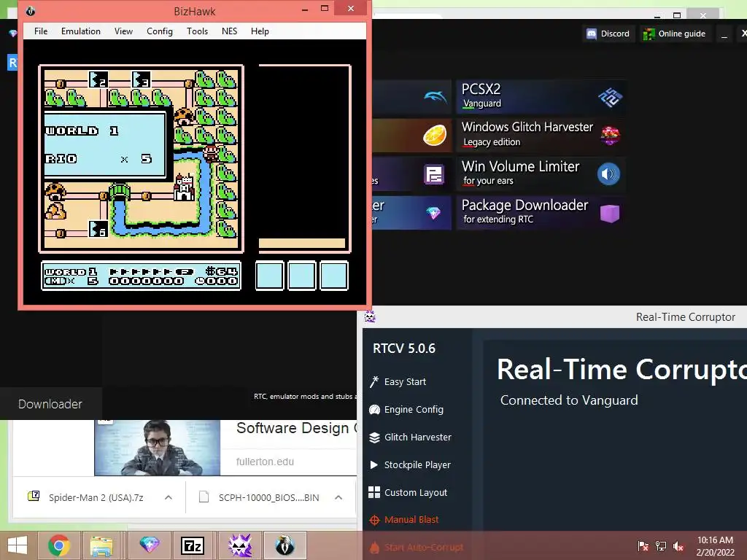Click the fullerton.edu link text
This screenshot has height=560, width=747.
tap(265, 462)
